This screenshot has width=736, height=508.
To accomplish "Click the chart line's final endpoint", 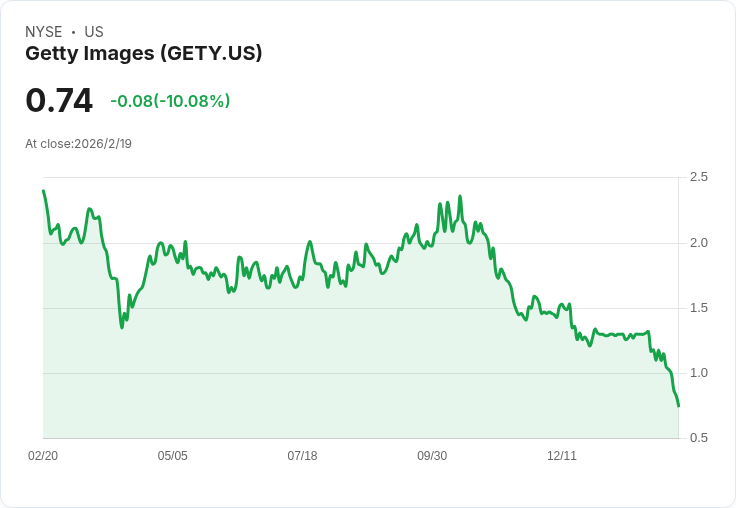I will 678,406.
